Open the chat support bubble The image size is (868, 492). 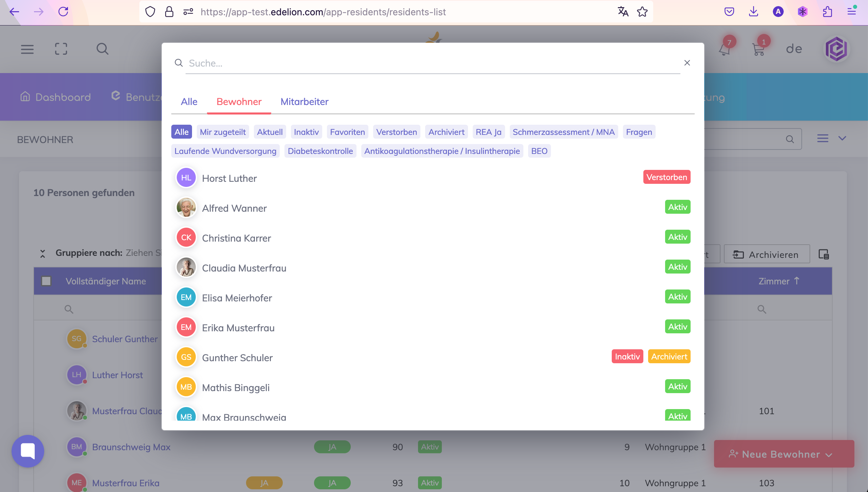28,451
